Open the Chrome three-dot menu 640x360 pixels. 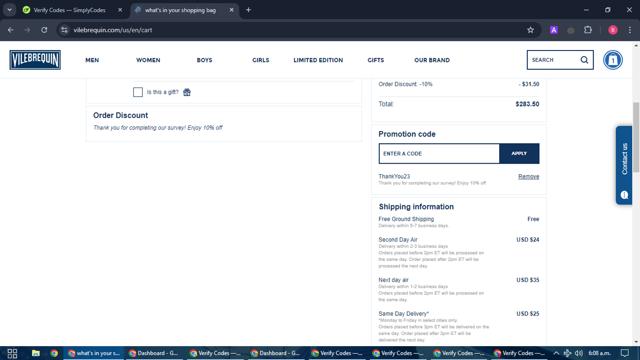[629, 30]
